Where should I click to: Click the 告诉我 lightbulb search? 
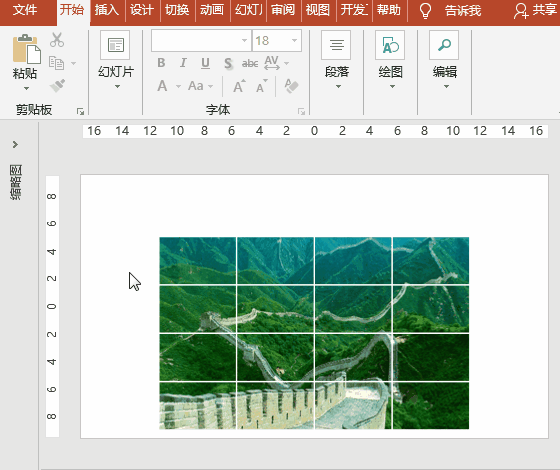coord(450,11)
